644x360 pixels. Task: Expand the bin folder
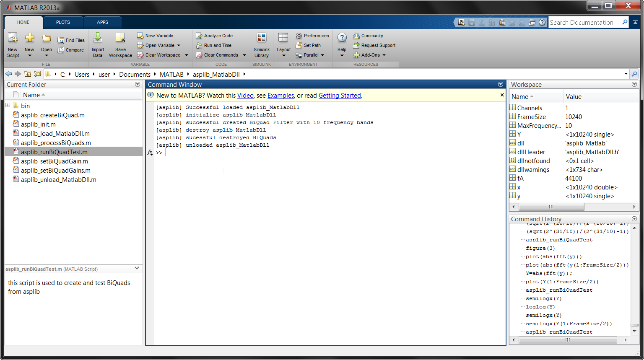pyautogui.click(x=8, y=106)
